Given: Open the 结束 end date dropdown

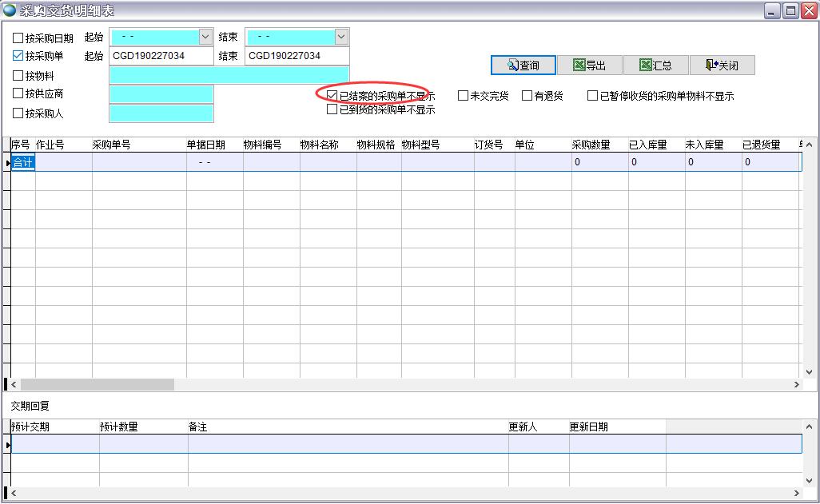Looking at the screenshot, I should tap(341, 36).
